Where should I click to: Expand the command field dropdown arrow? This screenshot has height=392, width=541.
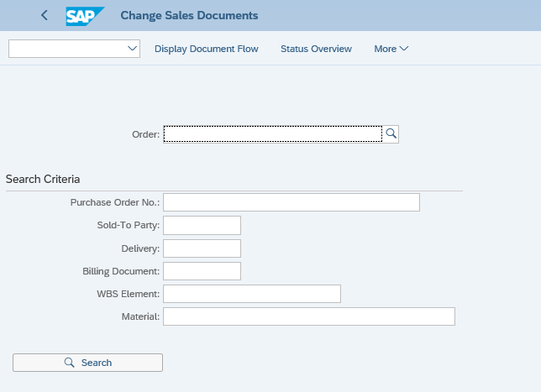point(132,49)
